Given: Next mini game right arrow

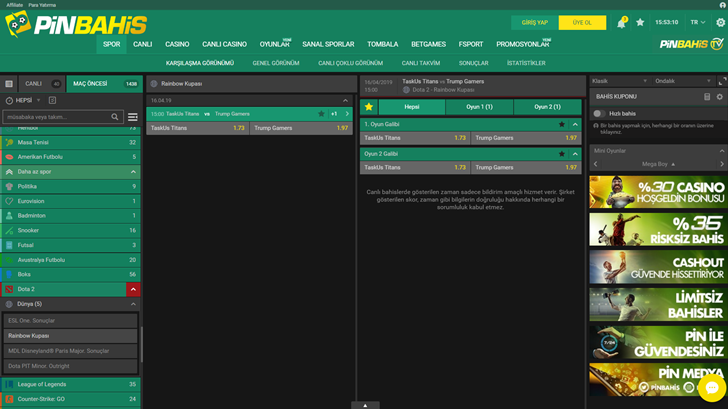Looking at the screenshot, I should coord(722,164).
